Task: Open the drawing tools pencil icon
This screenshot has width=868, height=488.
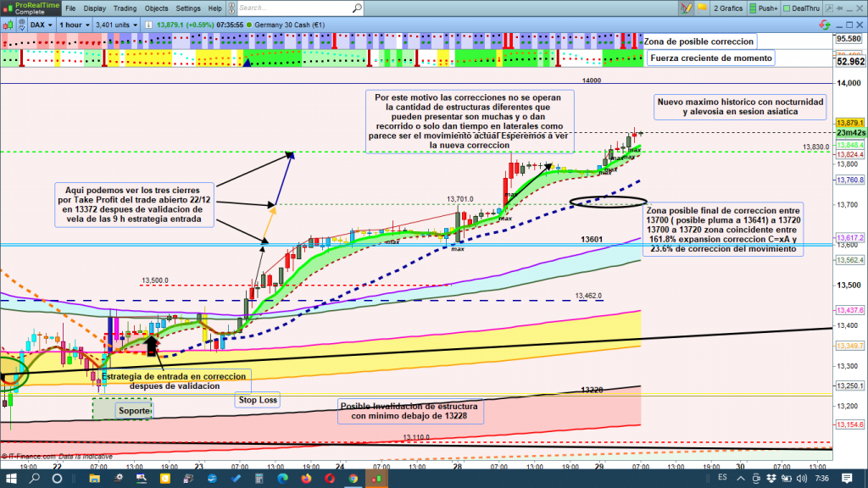Action: pos(686,8)
